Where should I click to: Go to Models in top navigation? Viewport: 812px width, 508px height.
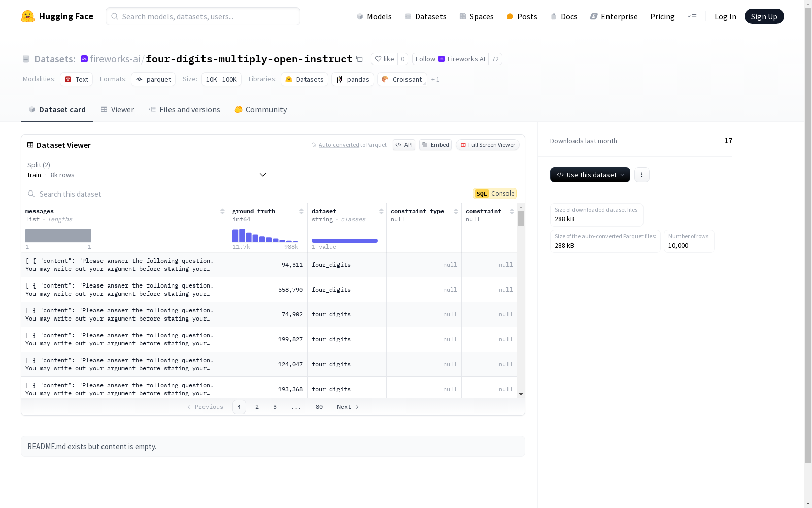coord(374,16)
